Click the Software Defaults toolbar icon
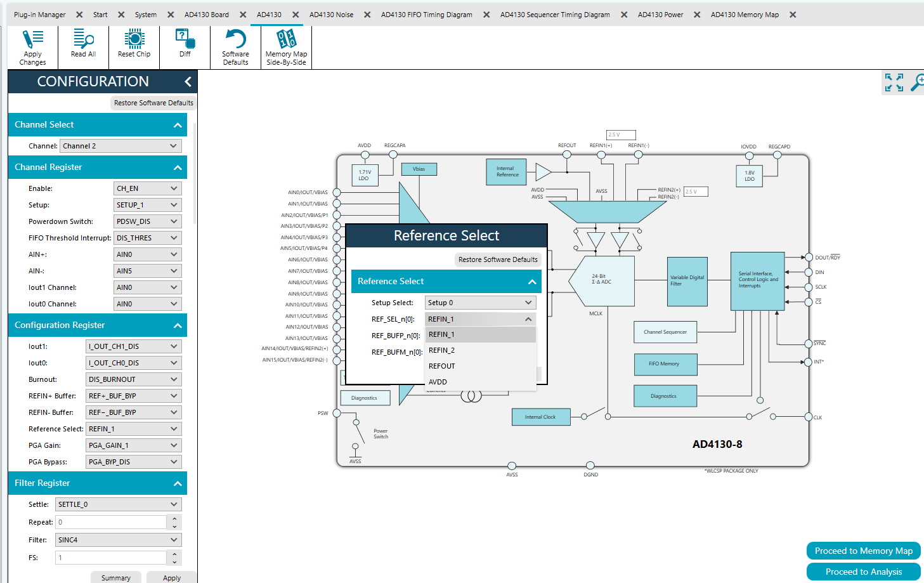Image resolution: width=924 pixels, height=583 pixels. (235, 48)
